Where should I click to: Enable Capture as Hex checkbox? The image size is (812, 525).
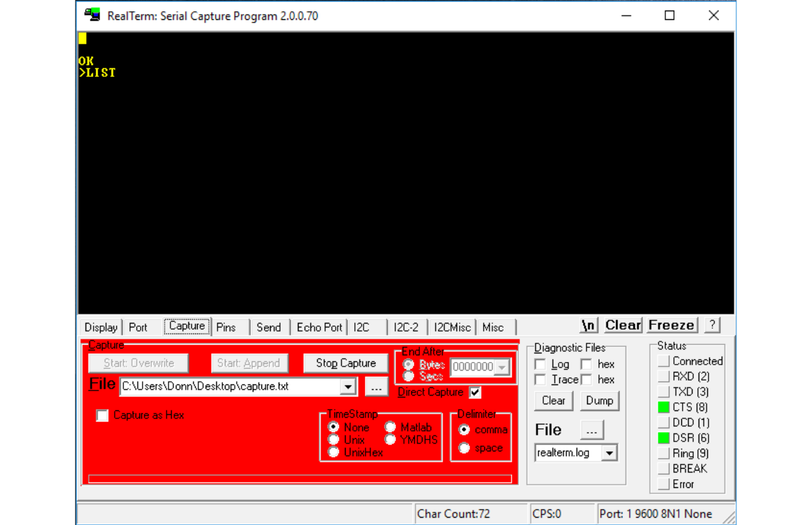102,416
